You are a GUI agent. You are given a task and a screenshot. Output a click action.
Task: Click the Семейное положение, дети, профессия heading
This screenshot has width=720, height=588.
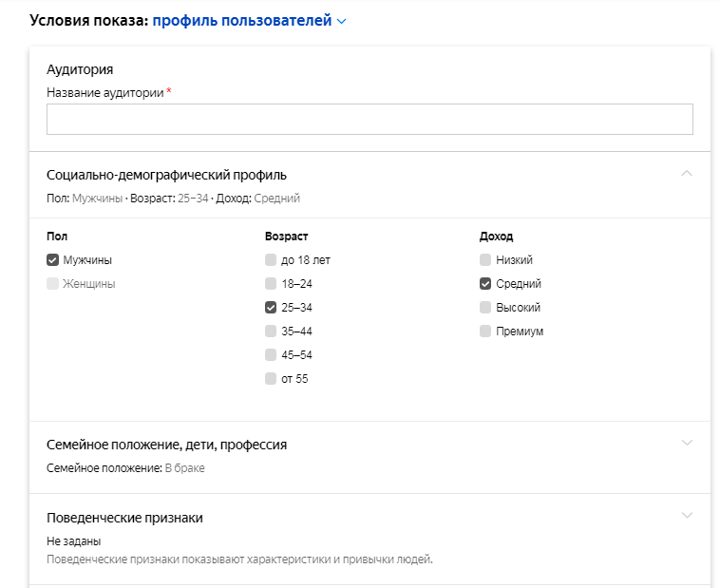(x=167, y=445)
